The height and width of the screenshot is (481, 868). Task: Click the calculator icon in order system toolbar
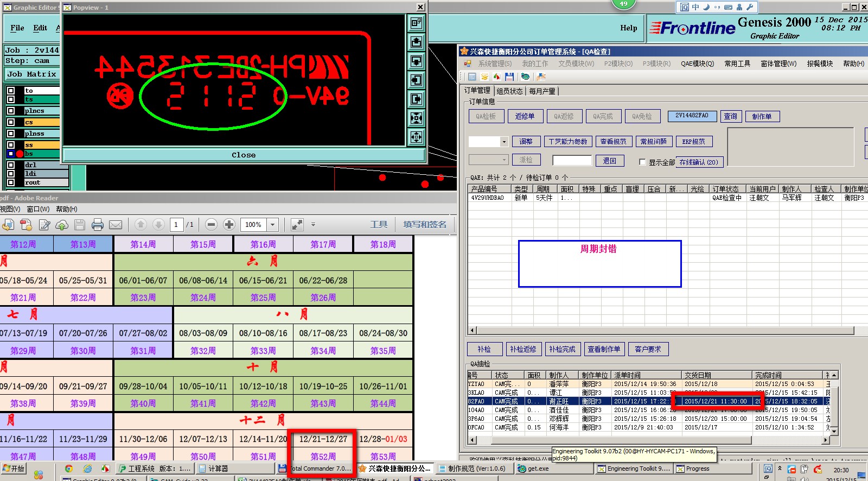[x=472, y=77]
